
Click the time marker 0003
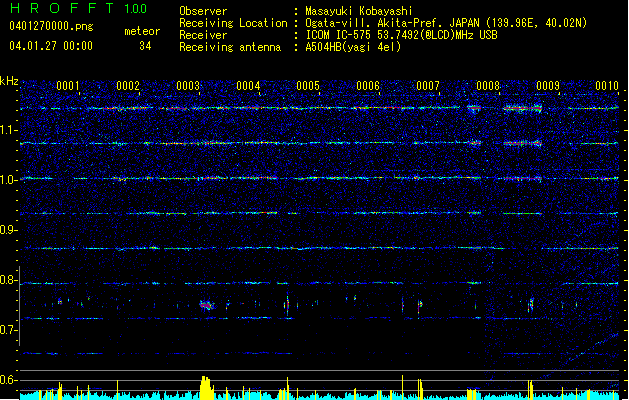(188, 86)
